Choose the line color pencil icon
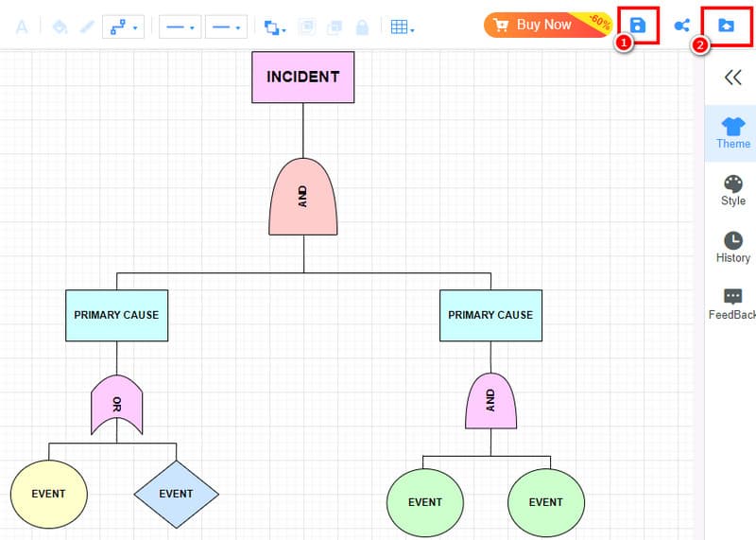The width and height of the screenshot is (756, 540). coord(87,26)
